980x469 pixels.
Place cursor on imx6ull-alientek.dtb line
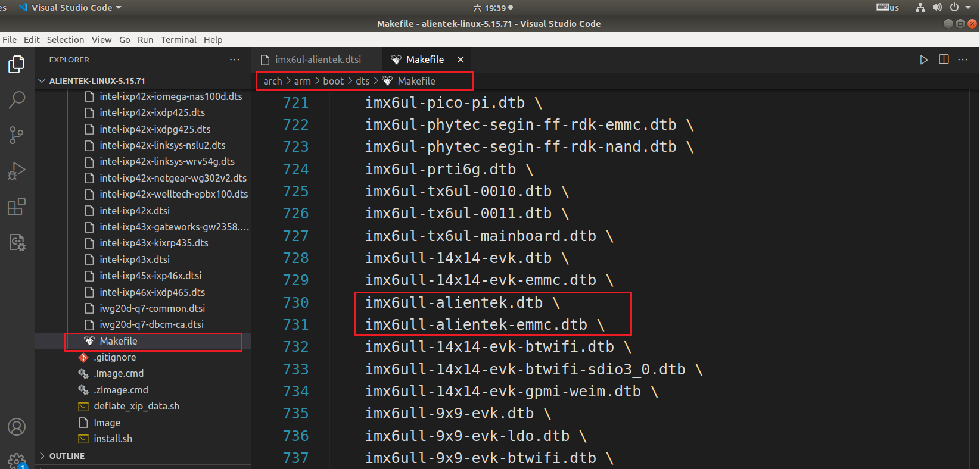[x=462, y=302]
